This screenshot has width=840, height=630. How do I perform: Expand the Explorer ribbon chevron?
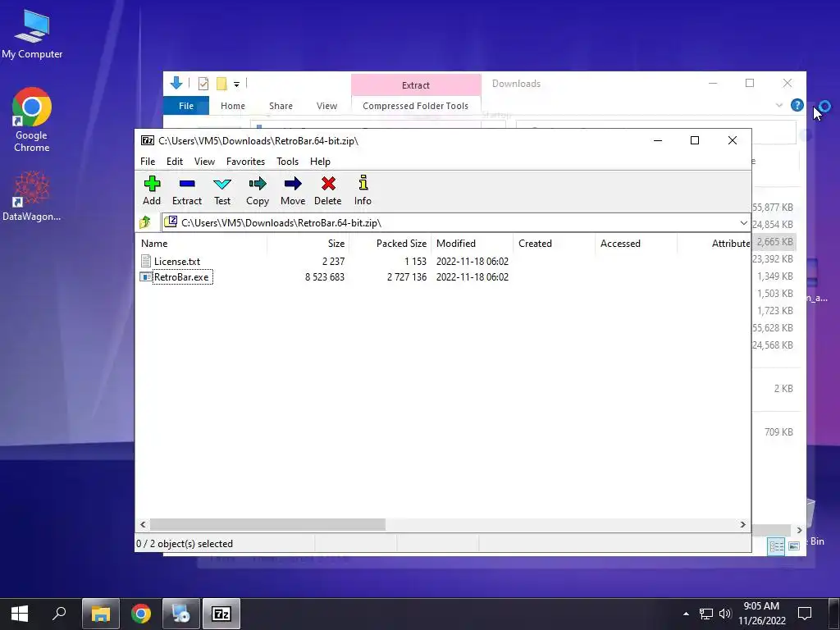[x=779, y=106]
